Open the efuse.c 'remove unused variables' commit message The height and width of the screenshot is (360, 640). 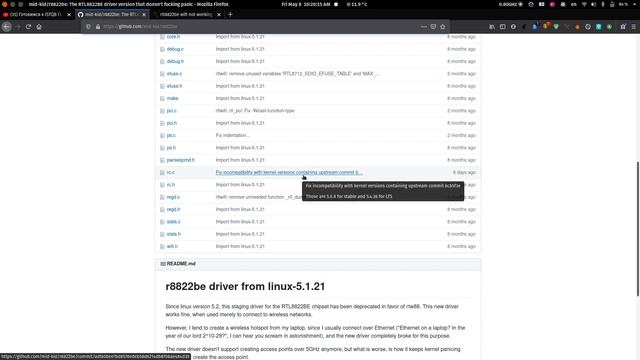[298, 74]
